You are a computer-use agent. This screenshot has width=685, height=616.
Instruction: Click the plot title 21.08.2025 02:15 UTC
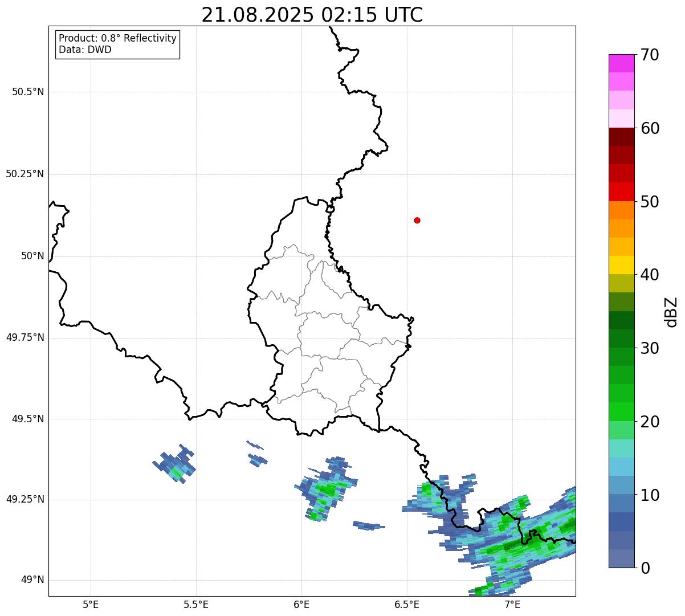tap(312, 15)
